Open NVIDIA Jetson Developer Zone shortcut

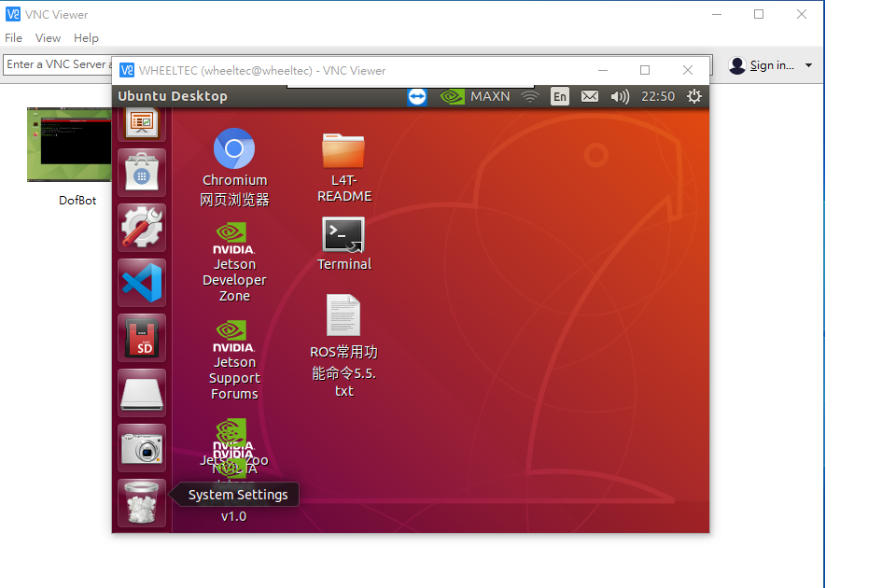point(233,238)
